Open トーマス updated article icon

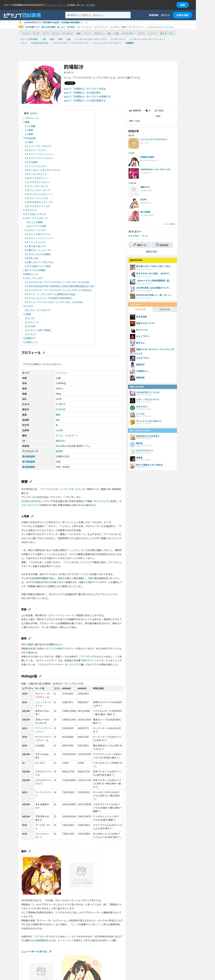[132, 415]
